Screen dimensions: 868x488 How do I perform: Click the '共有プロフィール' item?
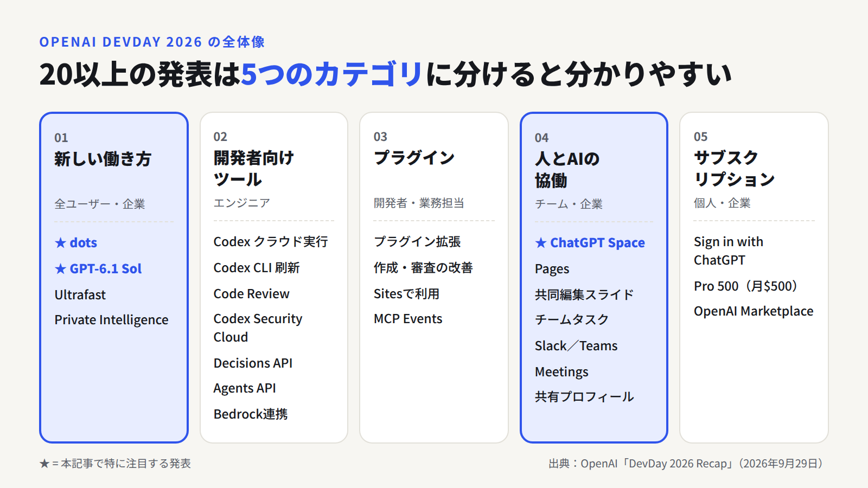[584, 397]
